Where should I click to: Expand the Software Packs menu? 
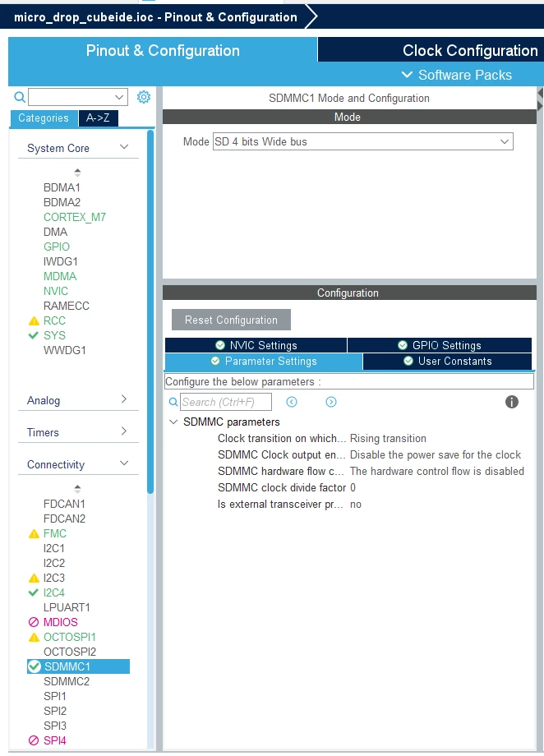click(457, 75)
